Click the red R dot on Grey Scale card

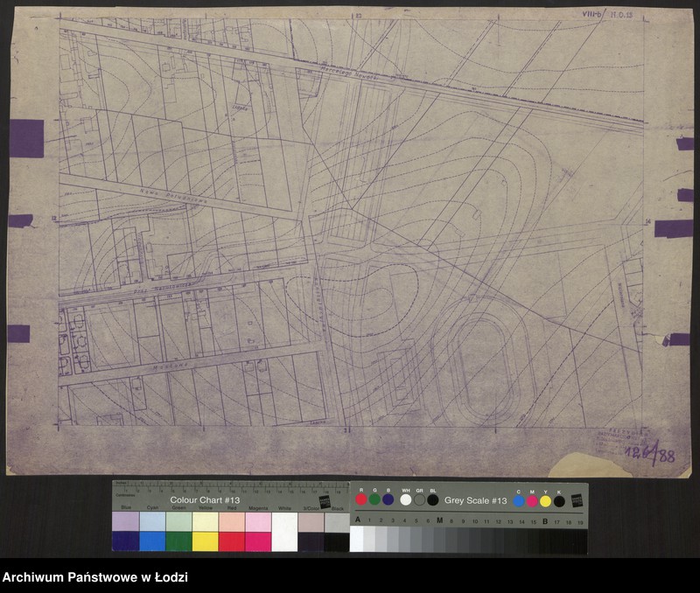(360, 499)
